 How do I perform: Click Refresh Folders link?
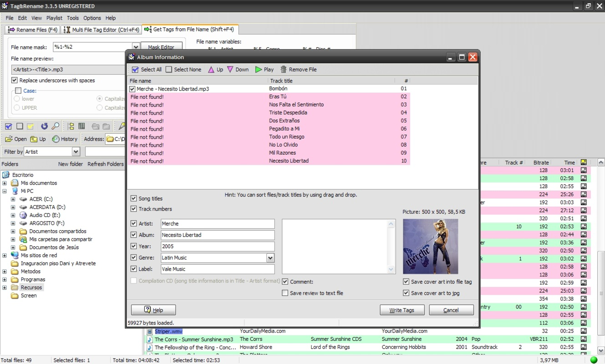click(106, 164)
